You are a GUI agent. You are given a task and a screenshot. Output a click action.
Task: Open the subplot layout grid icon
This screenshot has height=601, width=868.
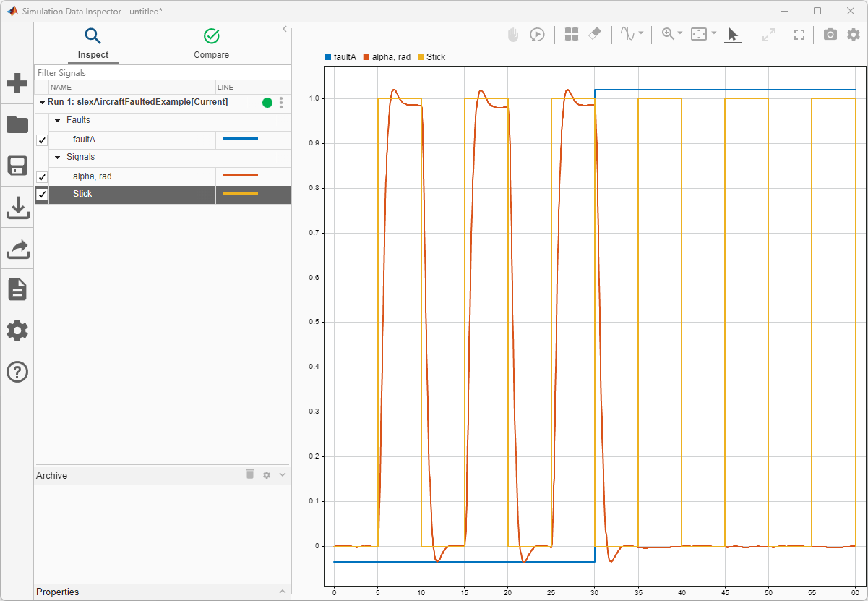572,34
